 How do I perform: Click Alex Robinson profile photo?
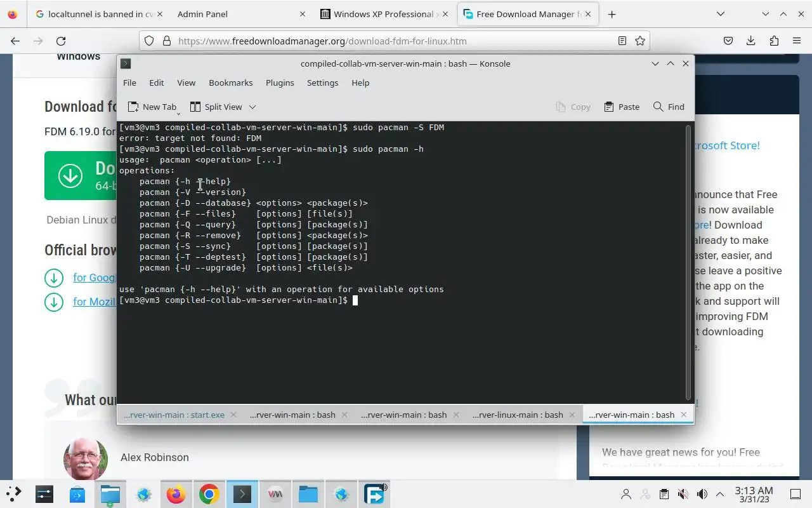[86, 458]
